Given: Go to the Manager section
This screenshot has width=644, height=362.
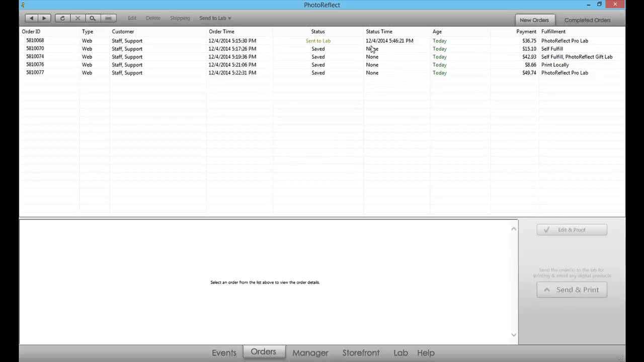Looking at the screenshot, I should coord(310,353).
